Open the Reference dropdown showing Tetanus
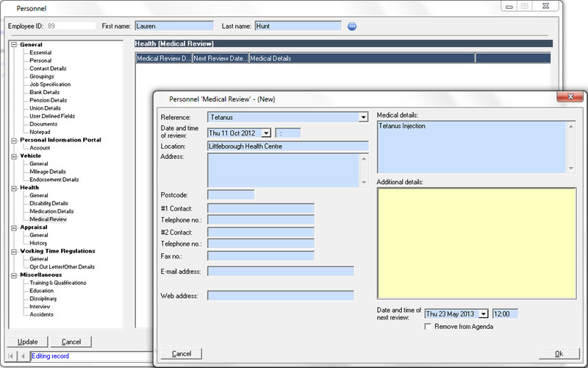Viewport: 588px width, 368px height. click(363, 117)
